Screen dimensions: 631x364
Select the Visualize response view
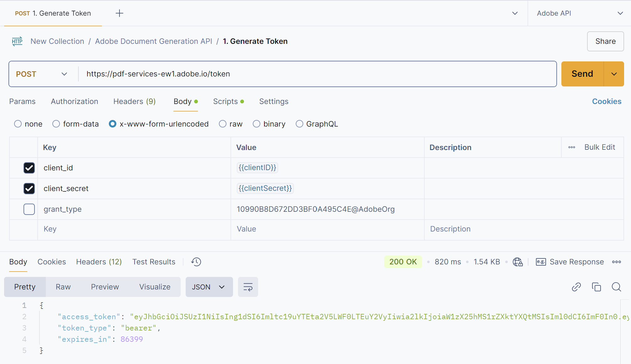(155, 287)
